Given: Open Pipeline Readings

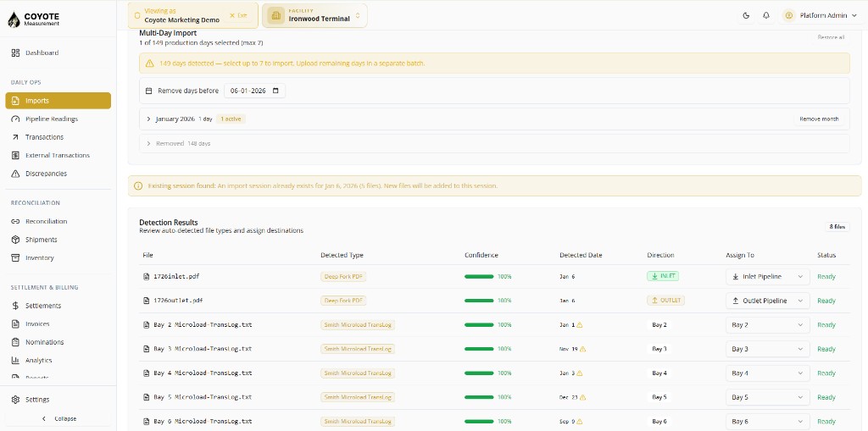Looking at the screenshot, I should tap(58, 119).
